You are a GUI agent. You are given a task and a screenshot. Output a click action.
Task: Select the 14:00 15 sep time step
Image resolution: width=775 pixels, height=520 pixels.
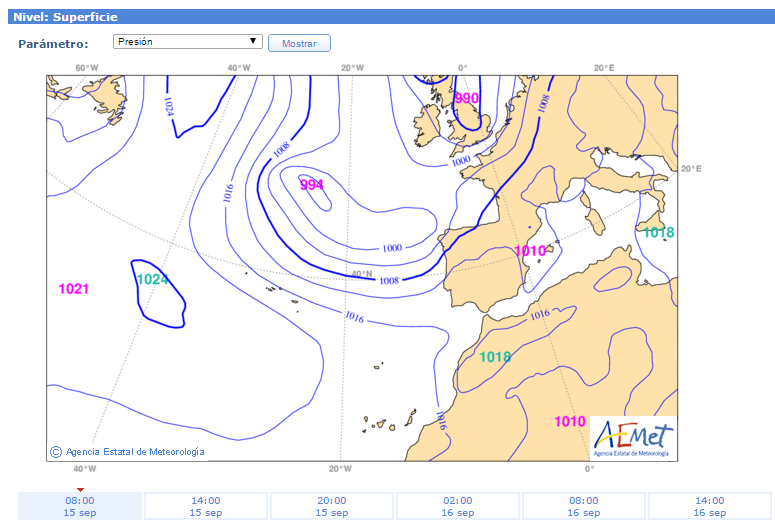(x=206, y=506)
